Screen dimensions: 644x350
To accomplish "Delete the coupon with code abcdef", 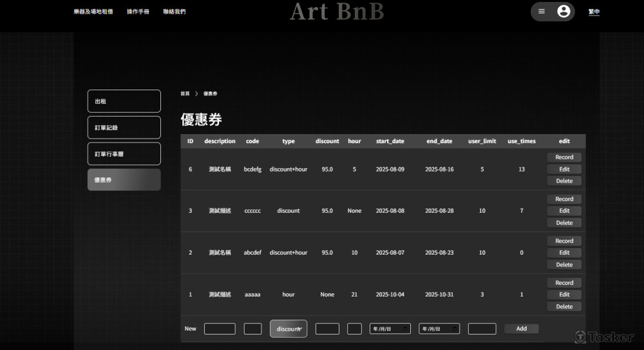I will [x=564, y=265].
